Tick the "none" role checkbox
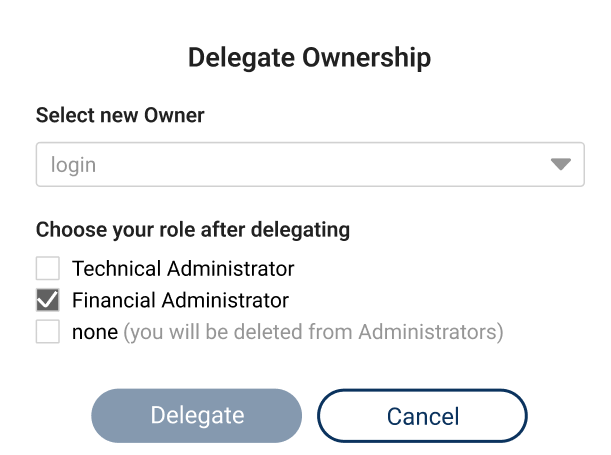This screenshot has height=455, width=611. [48, 331]
